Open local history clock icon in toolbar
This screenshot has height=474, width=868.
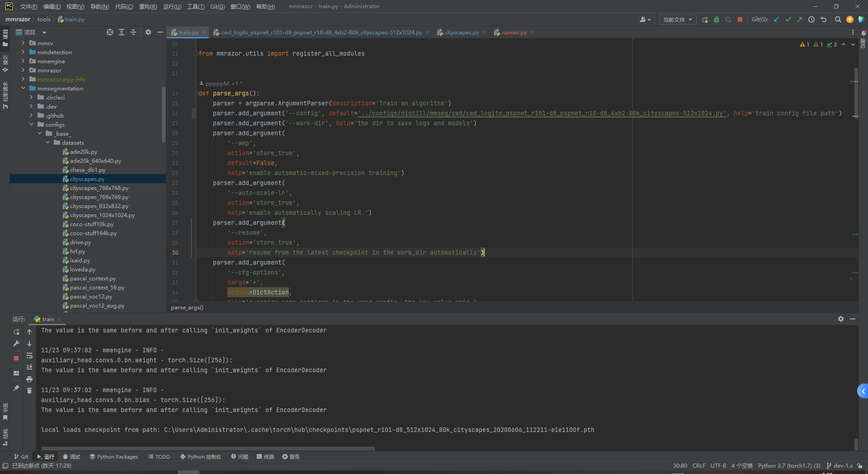tap(811, 19)
